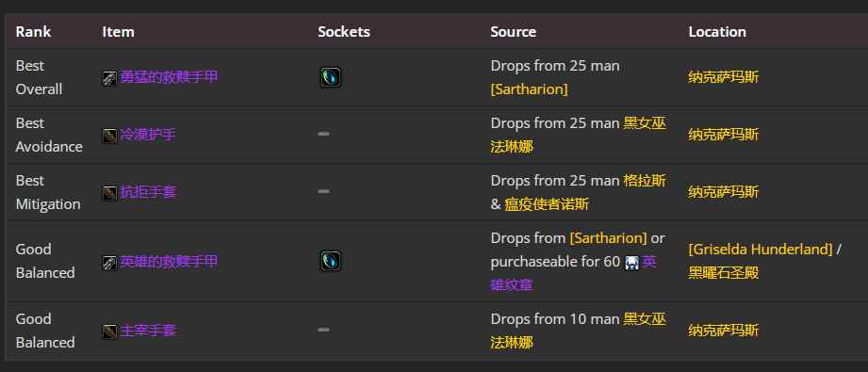Follow the [Sartharion] link in Best Overall row
Screen dimensions: 868x372
click(530, 89)
